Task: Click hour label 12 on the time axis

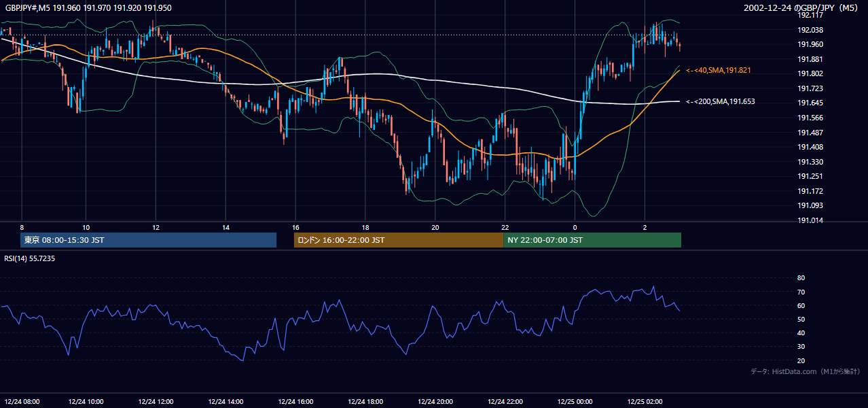Action: pos(156,227)
